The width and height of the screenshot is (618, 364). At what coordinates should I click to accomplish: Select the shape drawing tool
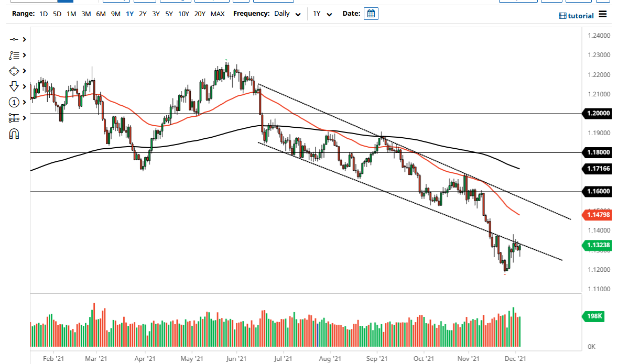[x=14, y=71]
